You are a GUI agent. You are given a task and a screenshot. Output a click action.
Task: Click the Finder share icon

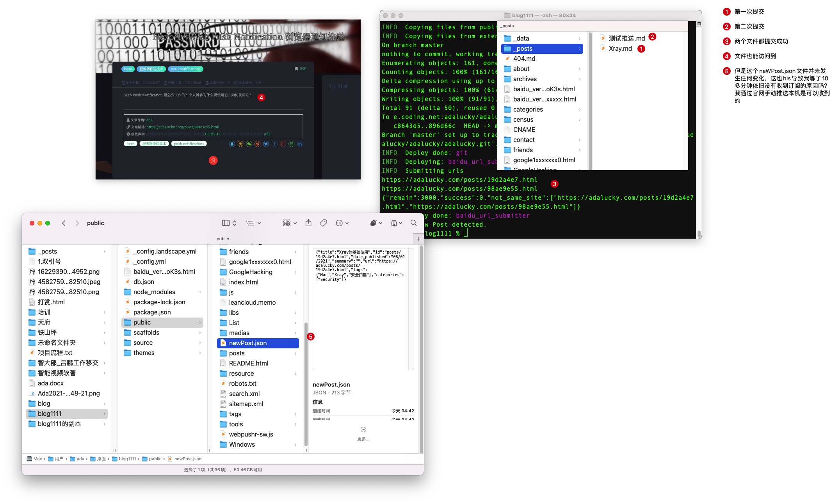click(x=308, y=223)
